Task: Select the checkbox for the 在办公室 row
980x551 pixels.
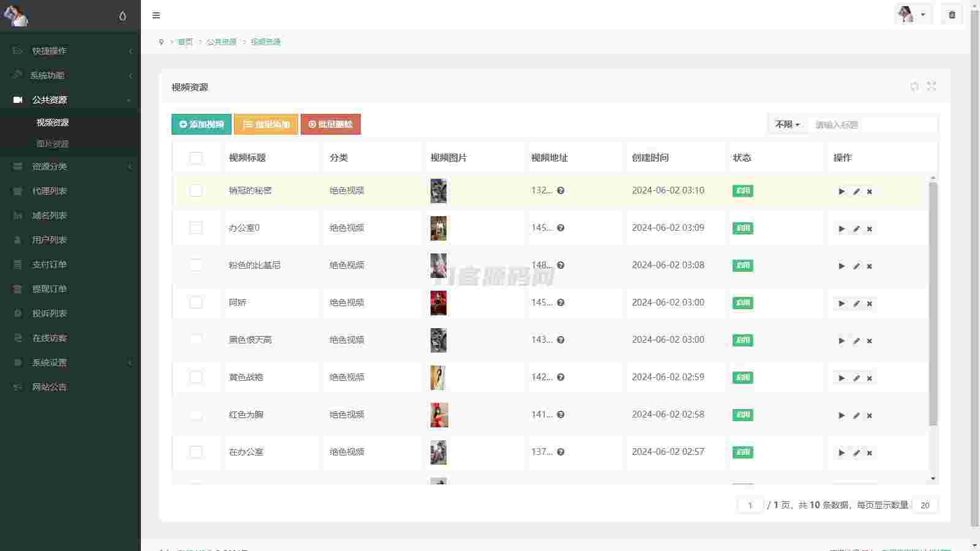Action: tap(196, 452)
